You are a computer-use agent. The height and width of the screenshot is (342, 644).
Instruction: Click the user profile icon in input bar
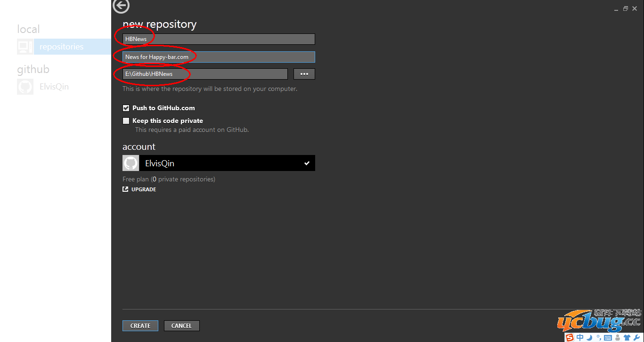pyautogui.click(x=617, y=337)
